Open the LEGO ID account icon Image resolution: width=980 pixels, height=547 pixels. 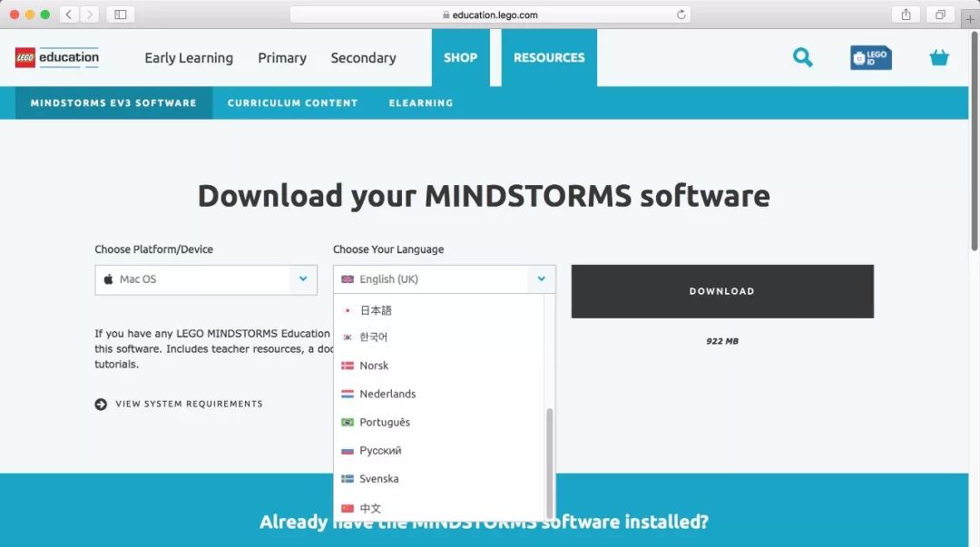point(870,57)
